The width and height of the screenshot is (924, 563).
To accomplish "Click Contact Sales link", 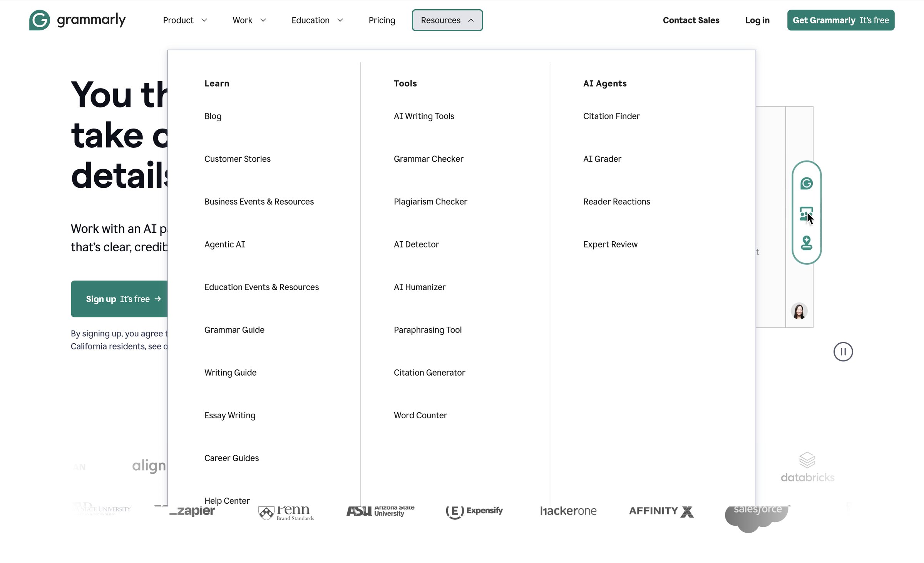I will [691, 20].
